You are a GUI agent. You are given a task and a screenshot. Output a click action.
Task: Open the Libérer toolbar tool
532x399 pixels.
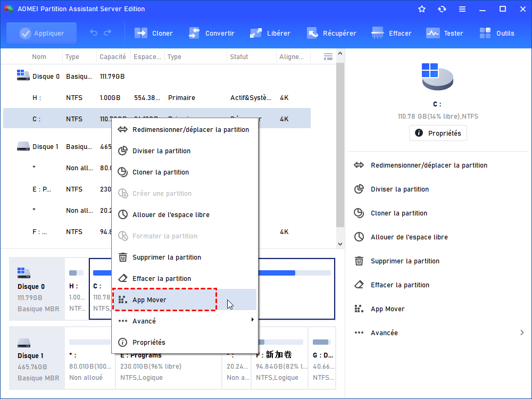[270, 33]
